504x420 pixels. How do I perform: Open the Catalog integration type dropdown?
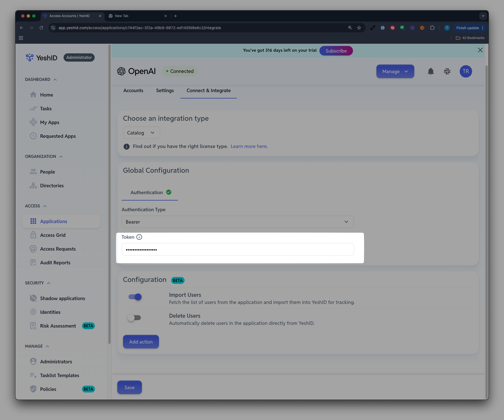141,133
